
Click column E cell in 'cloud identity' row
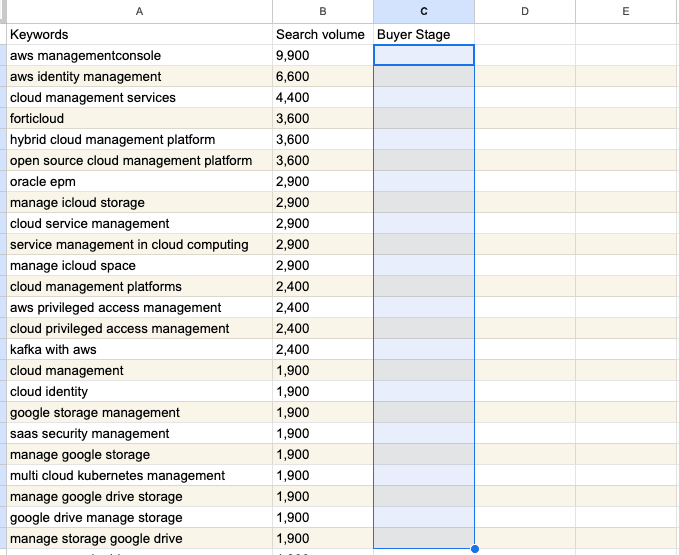click(626, 391)
